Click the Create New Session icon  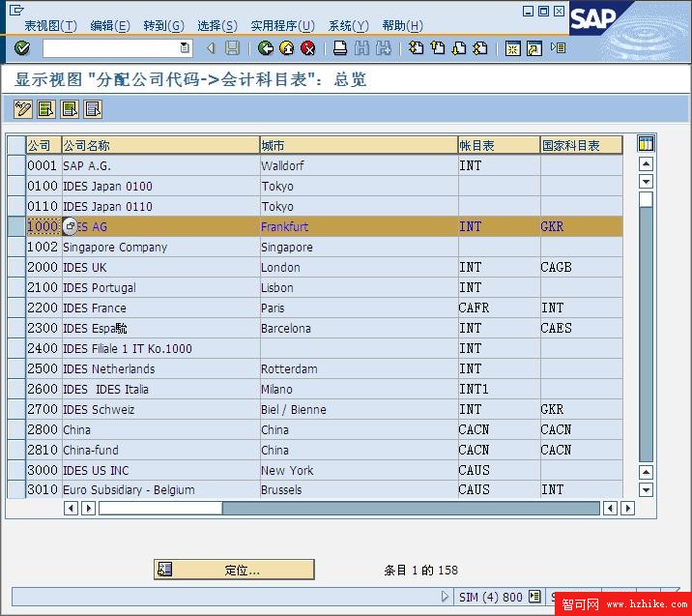coord(513,48)
